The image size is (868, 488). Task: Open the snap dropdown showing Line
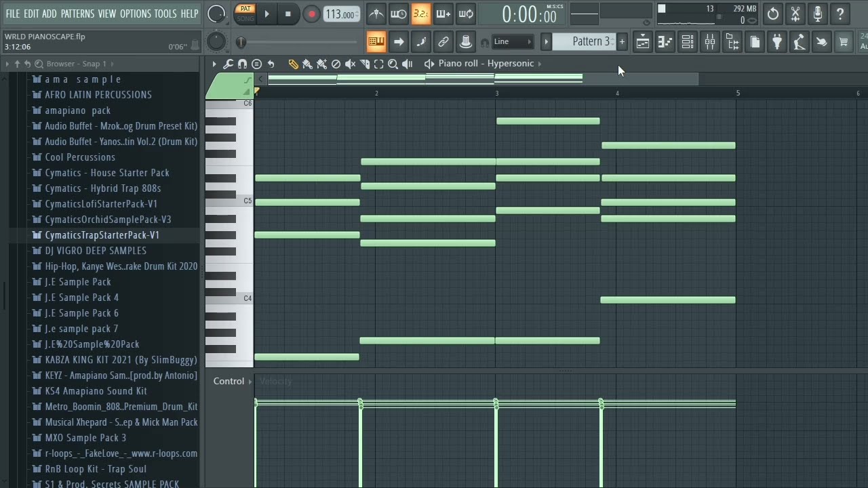click(513, 42)
